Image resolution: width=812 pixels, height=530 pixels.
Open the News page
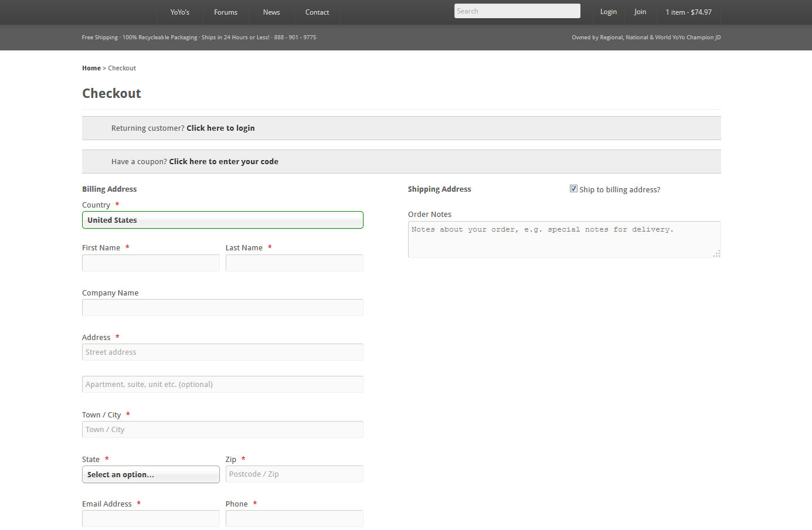271,12
